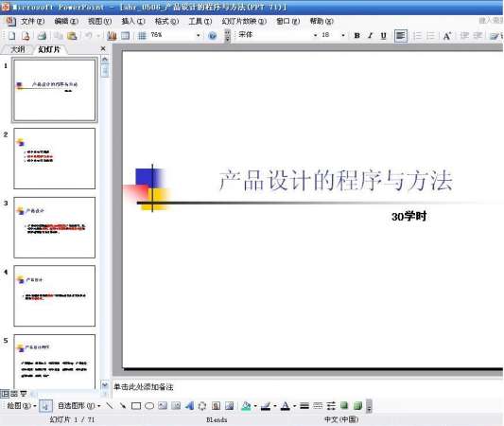Click the open file icon
The width and height of the screenshot is (504, 426).
(26, 35)
